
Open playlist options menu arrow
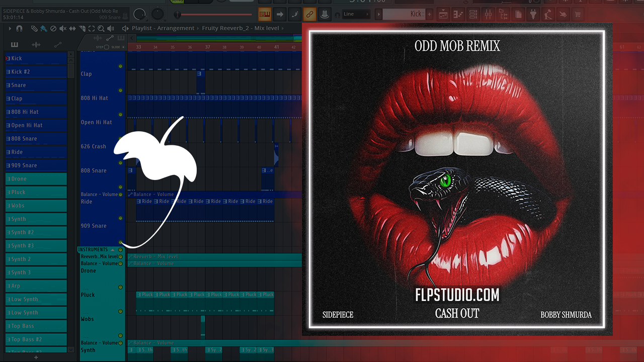(x=10, y=29)
